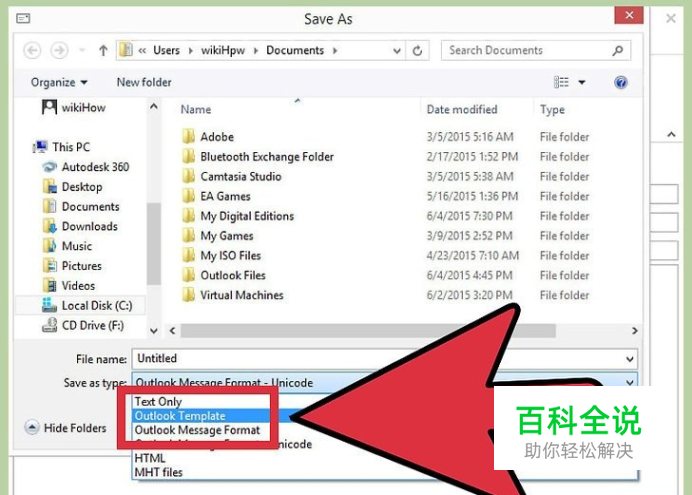Click Hide Folders button
692x495 pixels.
click(x=66, y=428)
